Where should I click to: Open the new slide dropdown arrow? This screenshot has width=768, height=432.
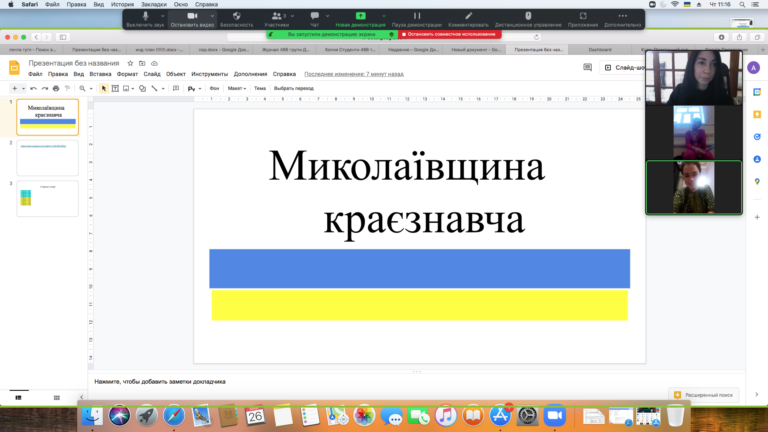21,88
